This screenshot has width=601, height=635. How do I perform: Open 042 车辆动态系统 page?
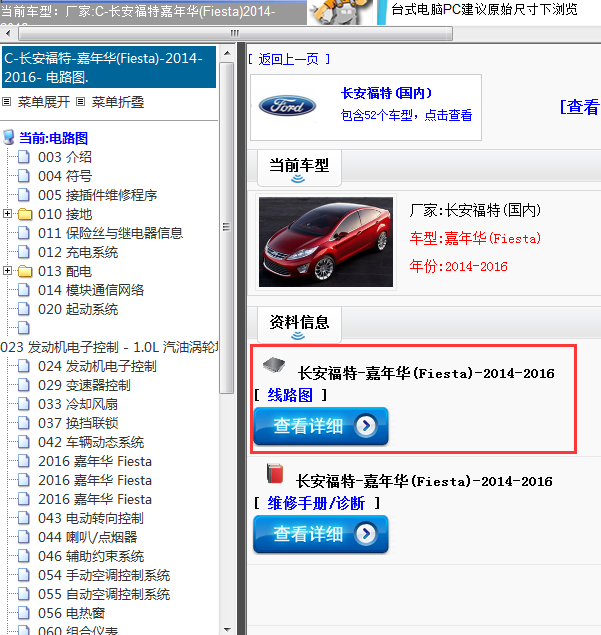point(91,442)
